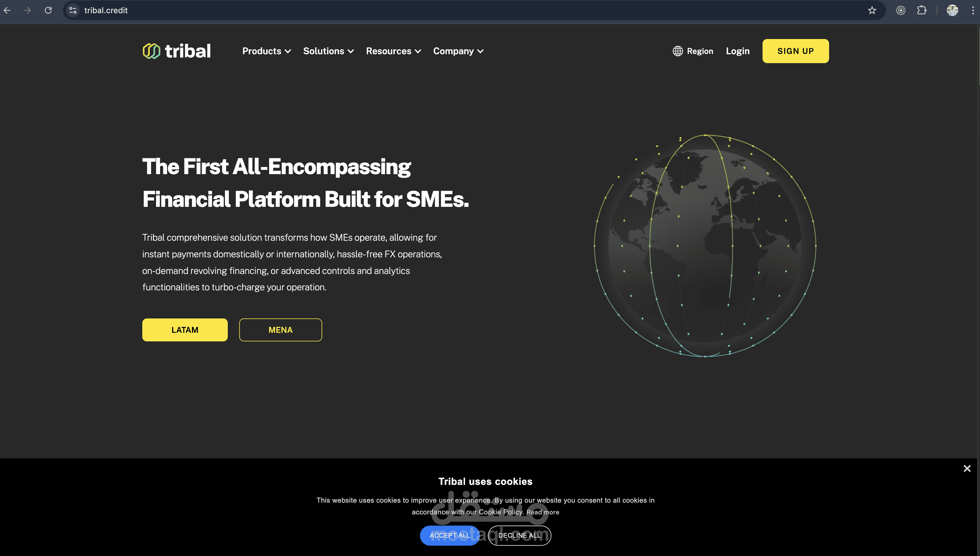Expand the Company menu

458,51
